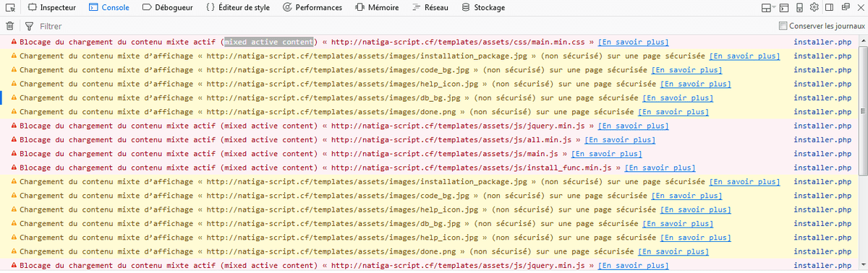
Task: Click the funnel filter icon
Action: click(30, 26)
